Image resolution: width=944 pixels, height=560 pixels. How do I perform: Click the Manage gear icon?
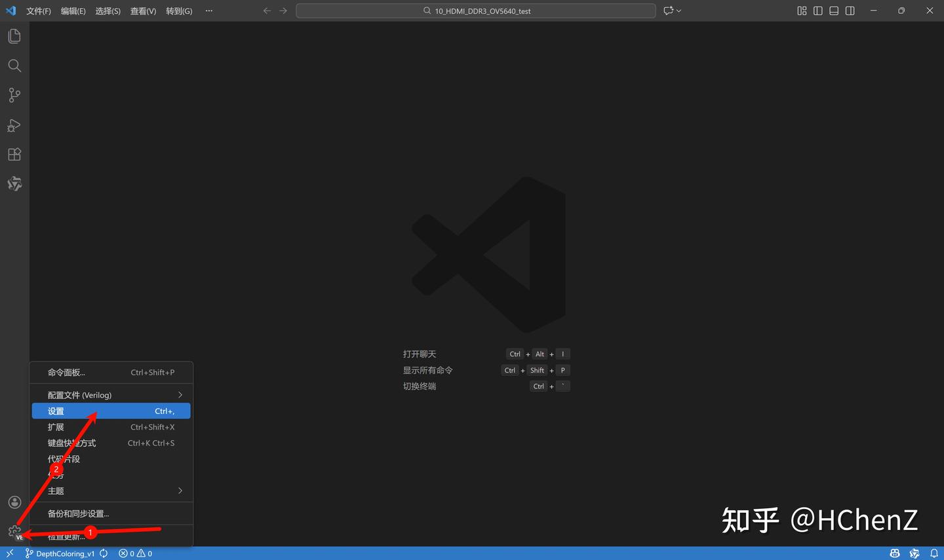tap(14, 531)
